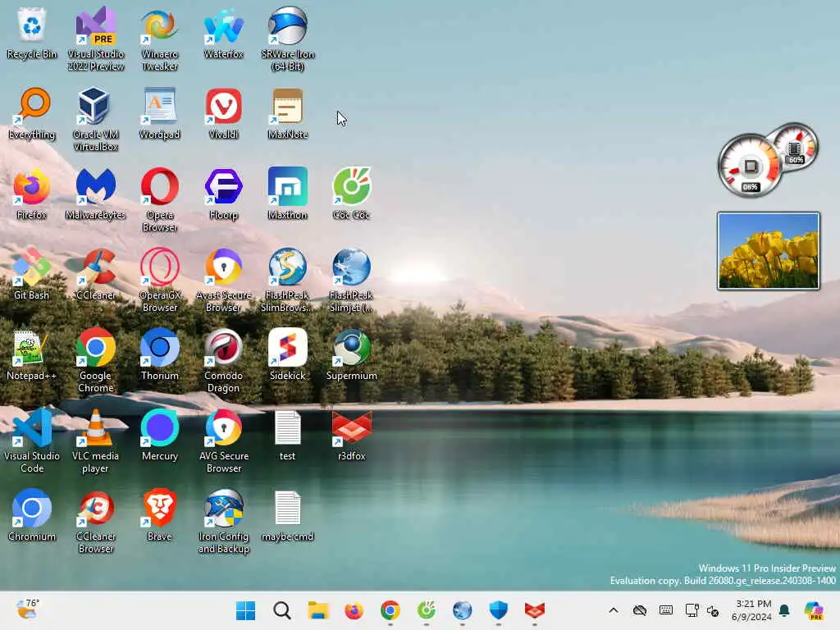Launch Firefox from the taskbar

(x=354, y=610)
